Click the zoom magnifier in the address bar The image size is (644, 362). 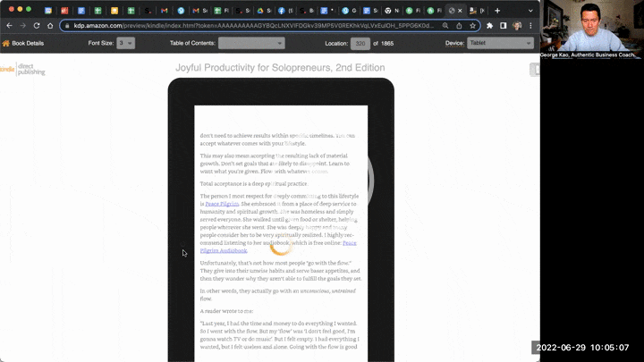coord(445,25)
